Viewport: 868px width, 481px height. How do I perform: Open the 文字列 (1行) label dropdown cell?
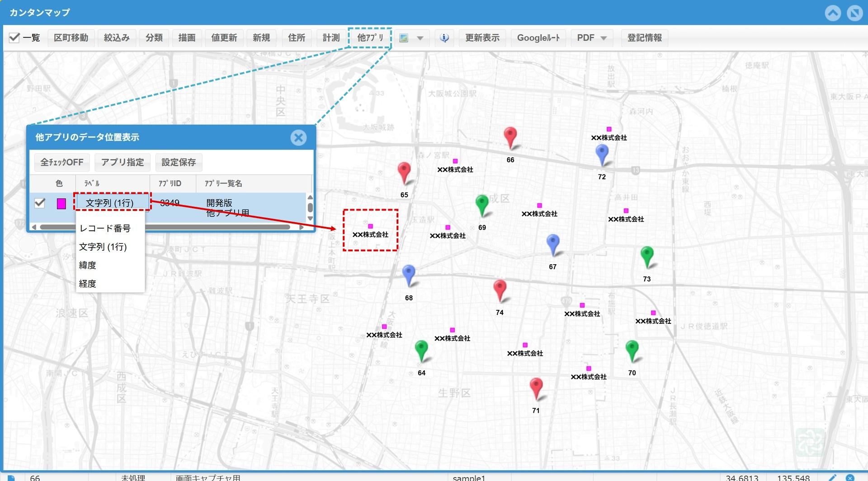112,203
